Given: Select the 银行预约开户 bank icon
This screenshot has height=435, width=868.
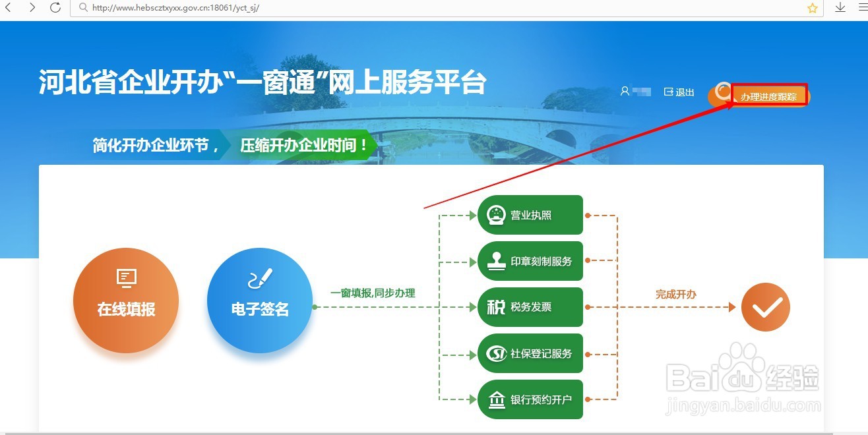Looking at the screenshot, I should tap(530, 399).
